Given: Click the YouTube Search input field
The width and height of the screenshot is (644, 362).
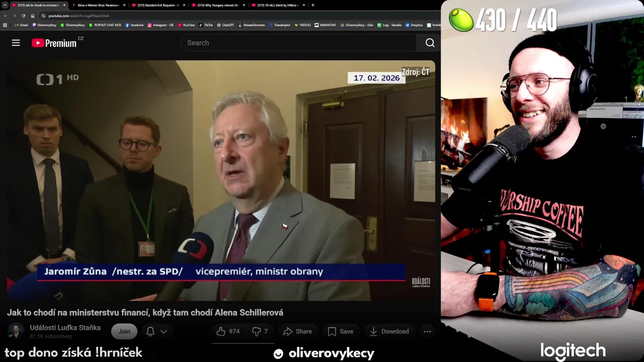Looking at the screenshot, I should pyautogui.click(x=298, y=43).
